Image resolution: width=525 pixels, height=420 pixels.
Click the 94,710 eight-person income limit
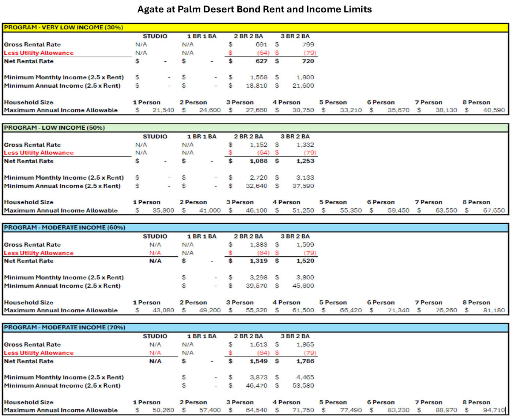[494, 411]
